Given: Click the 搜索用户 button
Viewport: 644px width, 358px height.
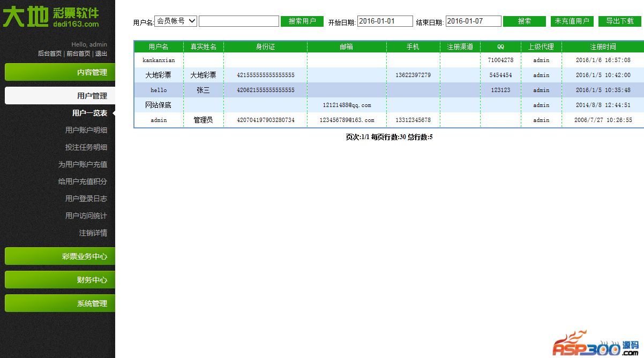Looking at the screenshot, I should (x=302, y=21).
